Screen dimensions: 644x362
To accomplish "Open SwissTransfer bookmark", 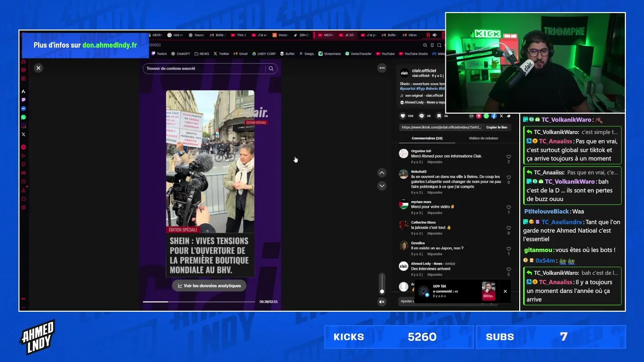I will click(358, 54).
